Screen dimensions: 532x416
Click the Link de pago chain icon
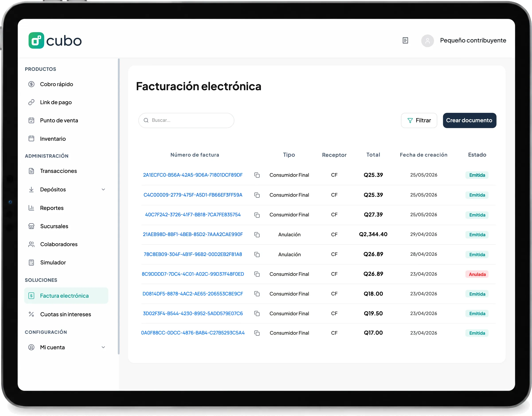click(x=31, y=102)
